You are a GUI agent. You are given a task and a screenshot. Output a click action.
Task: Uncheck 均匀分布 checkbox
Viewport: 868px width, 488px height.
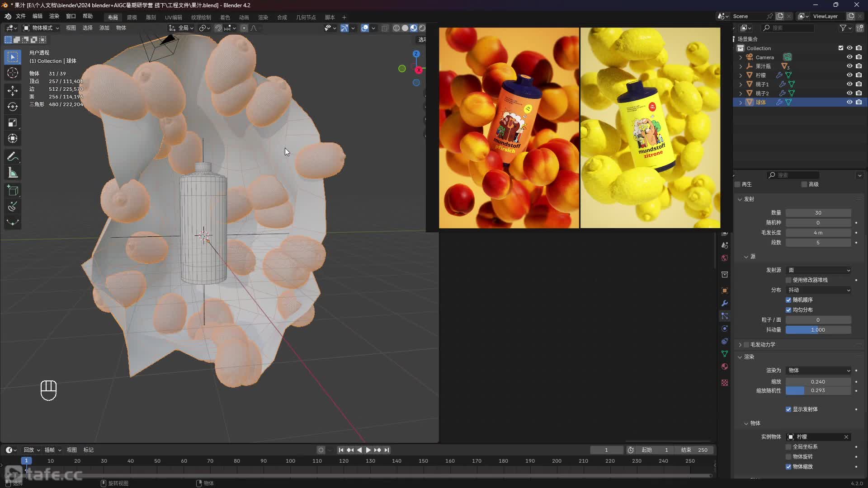click(788, 310)
